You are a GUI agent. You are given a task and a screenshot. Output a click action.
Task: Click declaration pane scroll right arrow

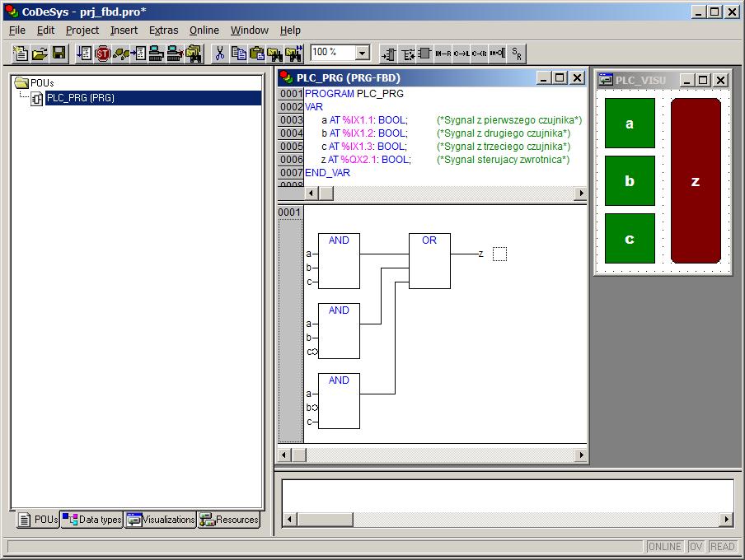(x=581, y=193)
